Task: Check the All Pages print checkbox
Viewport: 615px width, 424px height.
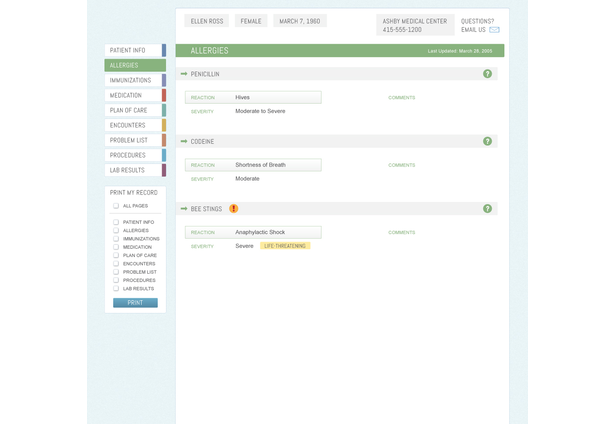Action: coord(116,206)
